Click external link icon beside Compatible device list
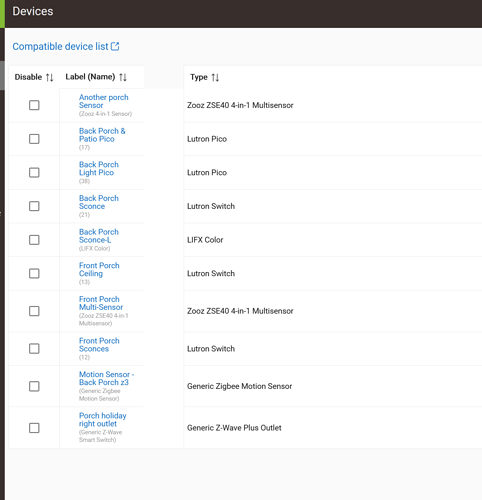Viewport: 482px width, 500px height. pyautogui.click(x=115, y=46)
